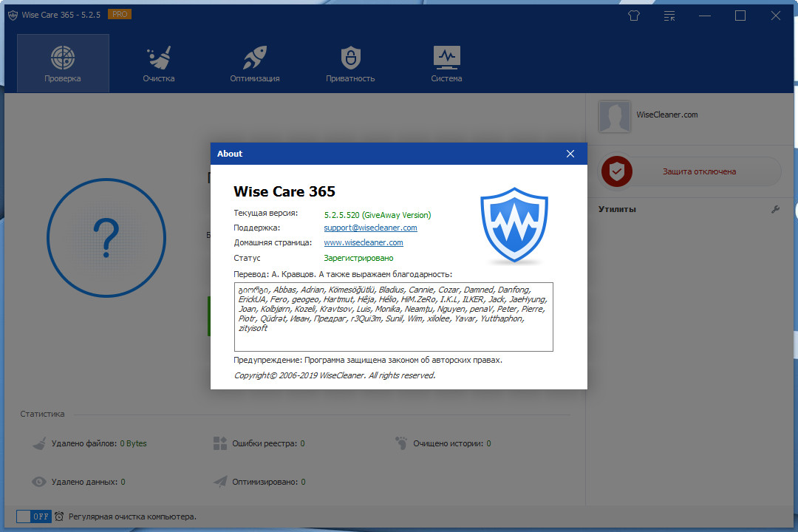
Task: Click the Утилиты section header
Action: (617, 209)
